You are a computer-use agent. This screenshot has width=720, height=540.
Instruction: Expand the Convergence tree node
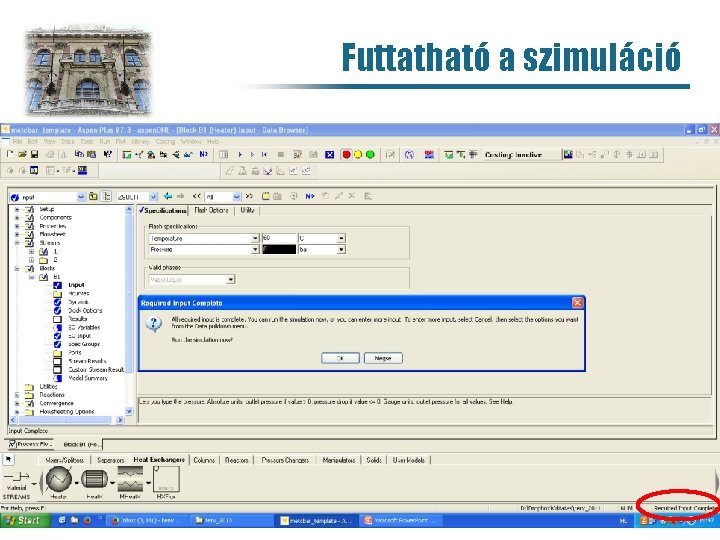(17, 404)
